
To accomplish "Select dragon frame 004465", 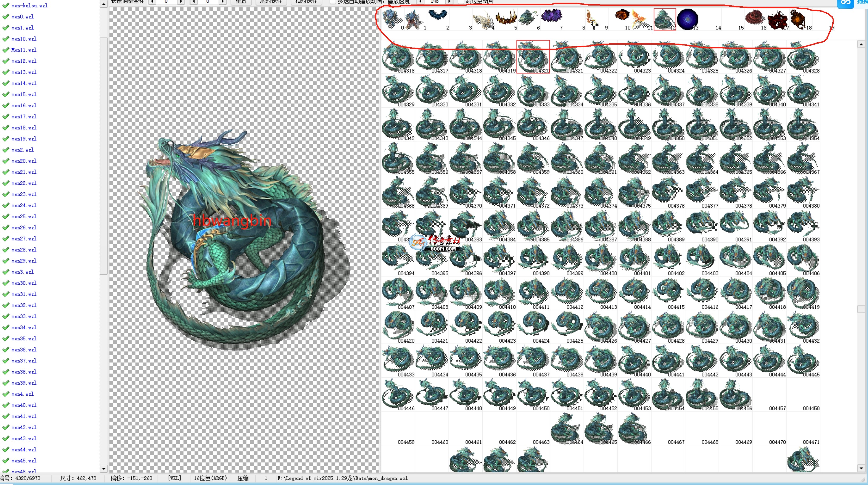I will pyautogui.click(x=601, y=428).
